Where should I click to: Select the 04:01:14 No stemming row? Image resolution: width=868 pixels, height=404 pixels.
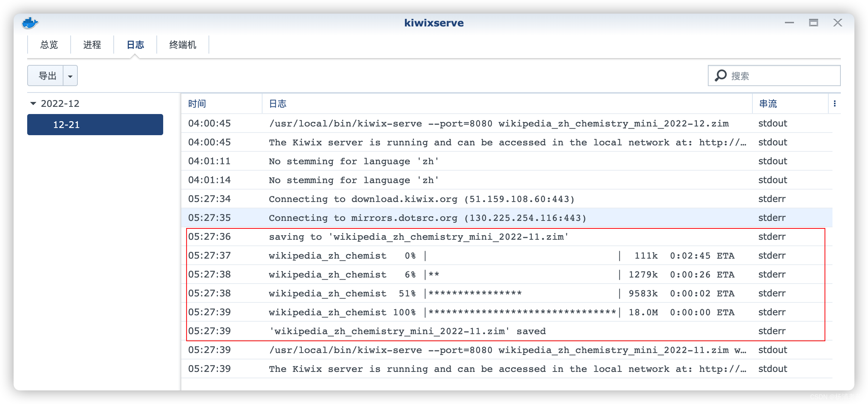[507, 180]
